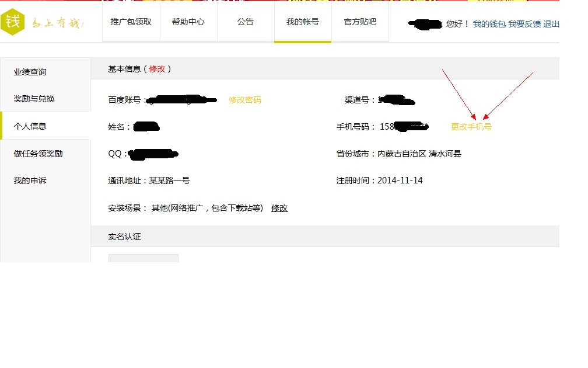588x368 pixels.
Task: Click the 修改密码 link
Action: pyautogui.click(x=245, y=100)
